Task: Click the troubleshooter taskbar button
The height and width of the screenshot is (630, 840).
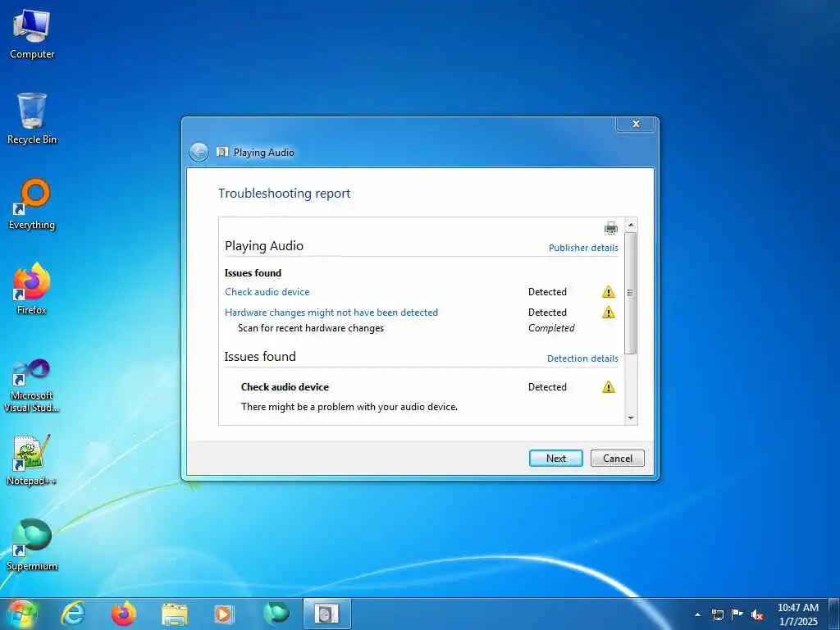Action: (326, 614)
